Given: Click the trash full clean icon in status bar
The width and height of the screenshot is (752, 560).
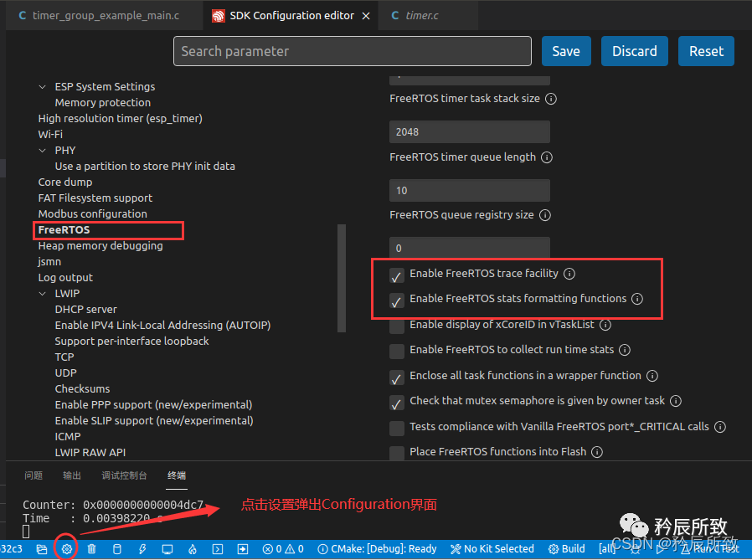Looking at the screenshot, I should 92,549.
